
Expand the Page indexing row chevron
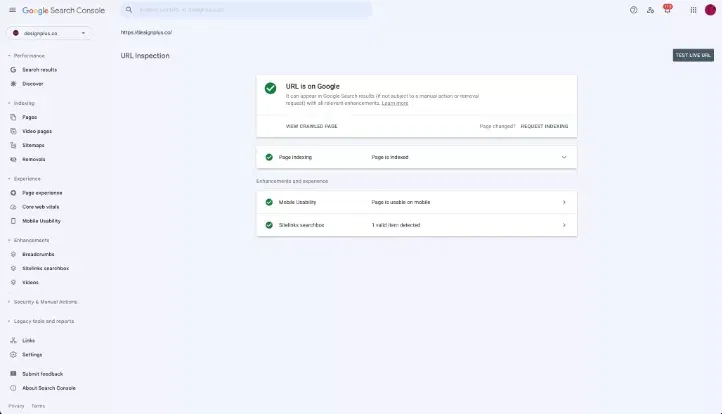point(564,157)
